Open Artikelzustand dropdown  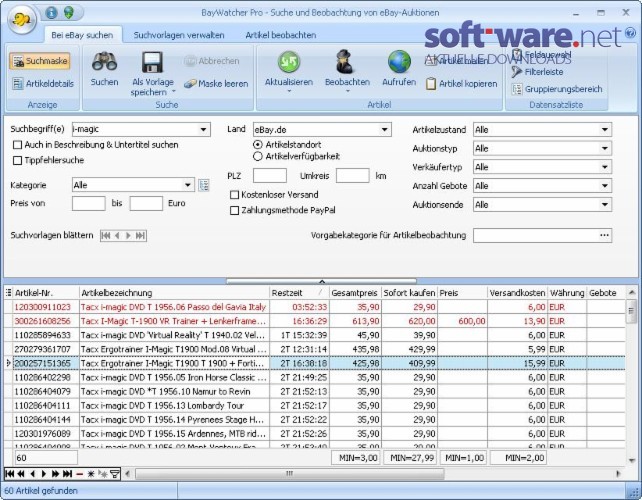click(605, 130)
